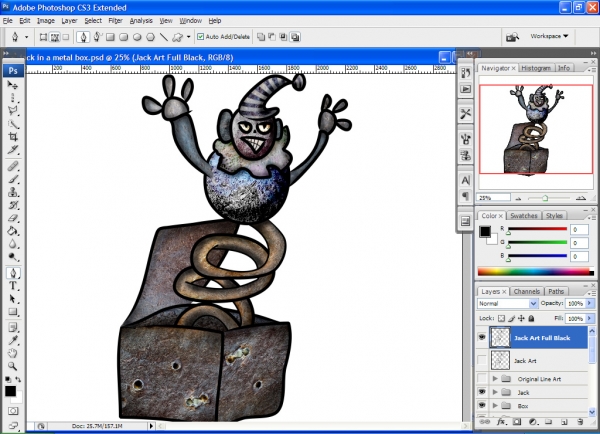
Task: Select the Eraser tool
Action: 13,218
